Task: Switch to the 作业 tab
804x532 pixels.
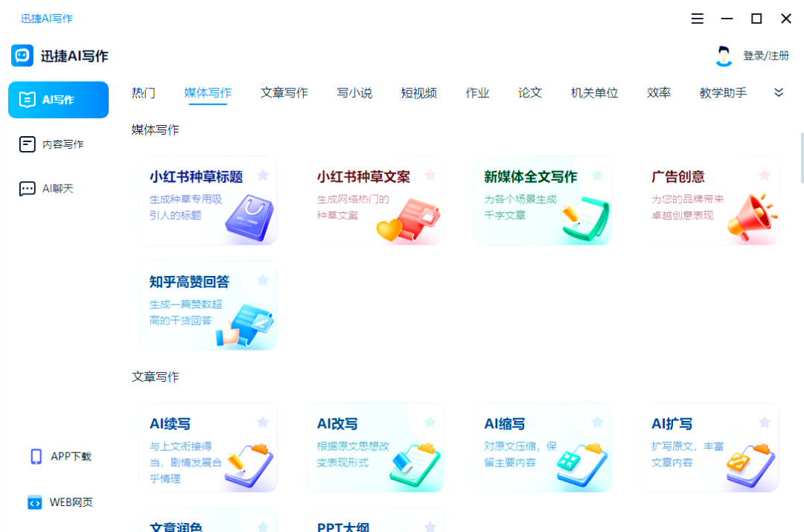Action: pyautogui.click(x=477, y=93)
